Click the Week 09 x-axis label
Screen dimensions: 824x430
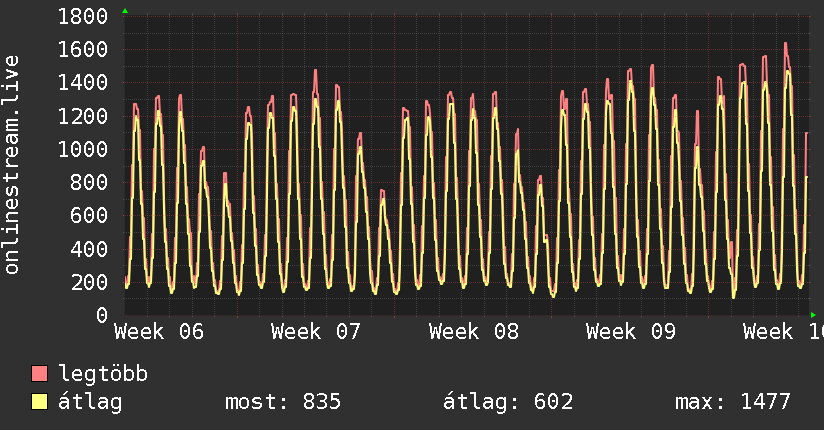[x=631, y=331]
